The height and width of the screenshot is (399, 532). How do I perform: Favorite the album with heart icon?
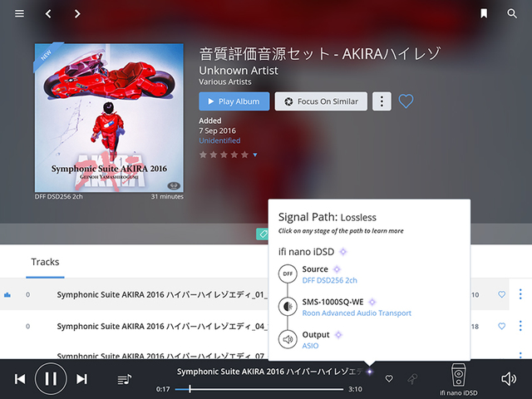pyautogui.click(x=406, y=101)
